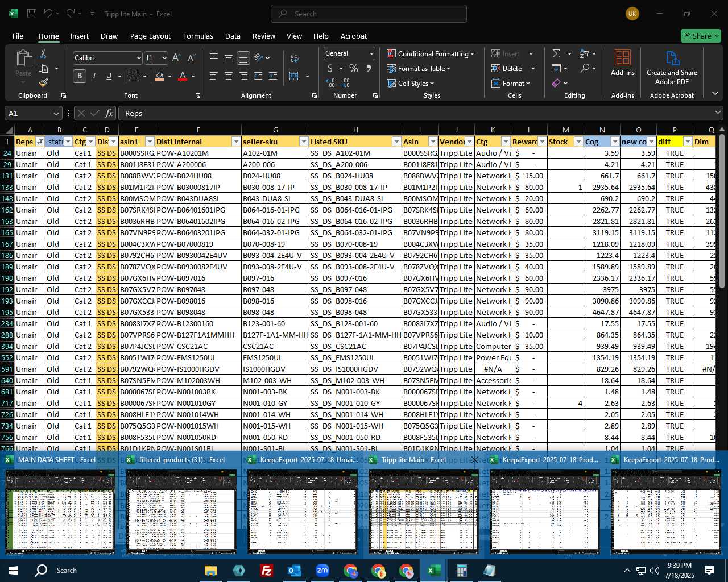
Task: Click the Wrap Text icon
Action: [295, 57]
